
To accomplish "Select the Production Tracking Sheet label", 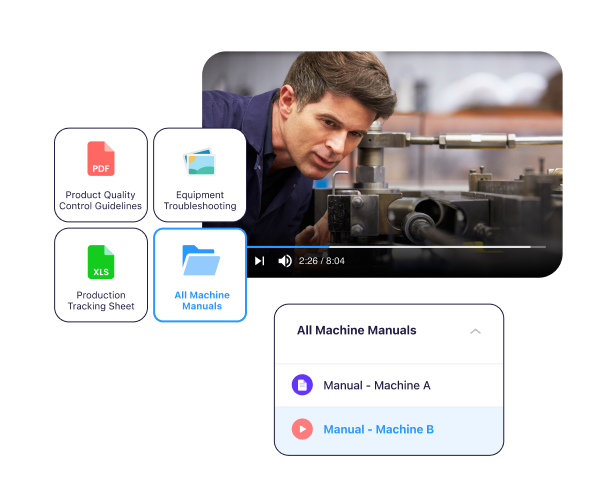I will click(x=101, y=300).
